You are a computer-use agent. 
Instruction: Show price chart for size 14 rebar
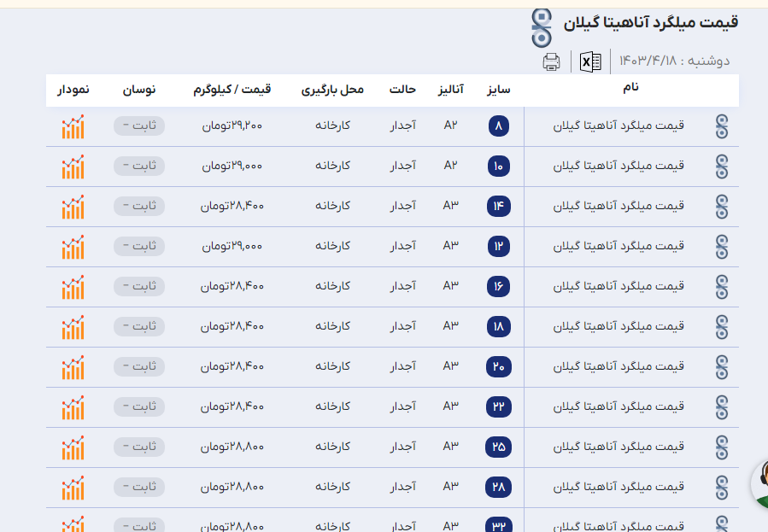[x=73, y=207]
